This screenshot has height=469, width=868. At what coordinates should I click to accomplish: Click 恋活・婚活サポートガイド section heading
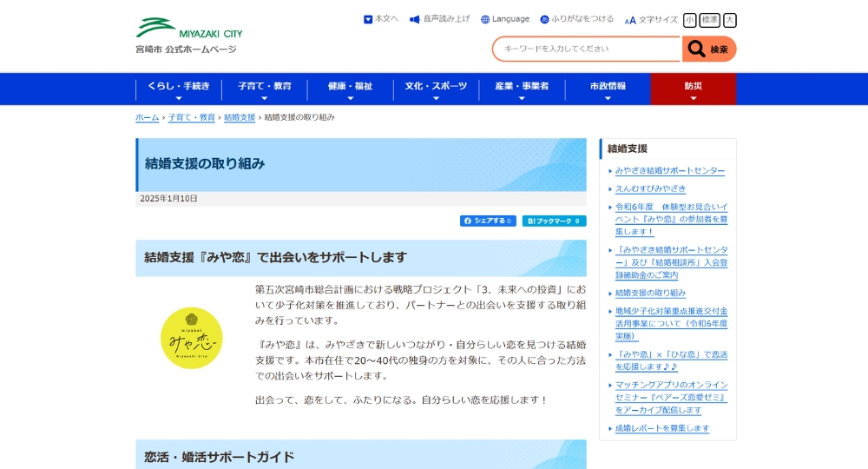(x=220, y=458)
